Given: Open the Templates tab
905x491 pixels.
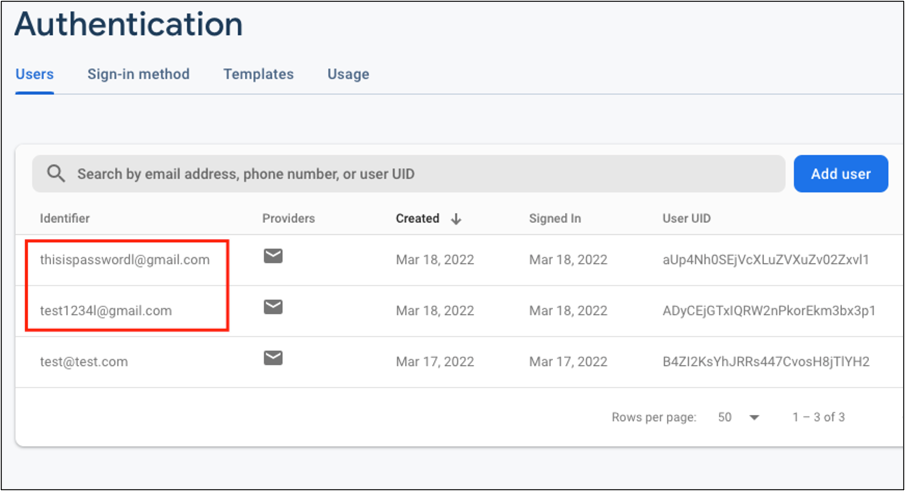Looking at the screenshot, I should [x=258, y=74].
